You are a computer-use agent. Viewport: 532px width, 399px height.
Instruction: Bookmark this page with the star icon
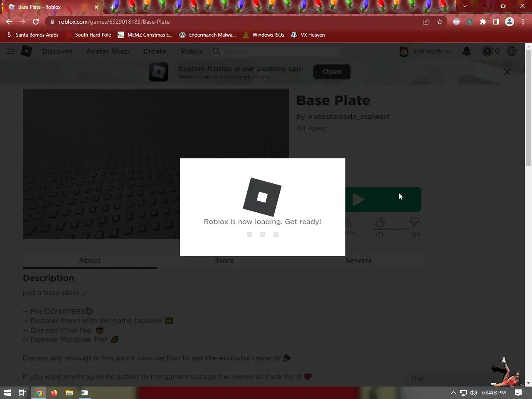coord(440,22)
